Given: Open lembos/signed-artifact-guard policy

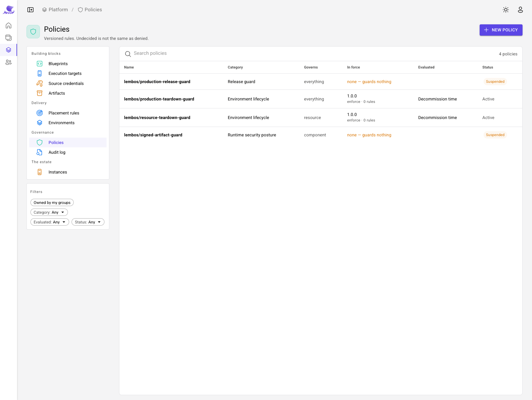Looking at the screenshot, I should pos(153,135).
